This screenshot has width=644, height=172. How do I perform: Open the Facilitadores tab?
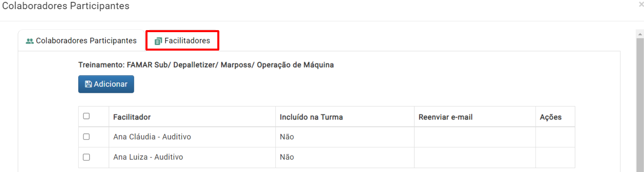coord(182,40)
